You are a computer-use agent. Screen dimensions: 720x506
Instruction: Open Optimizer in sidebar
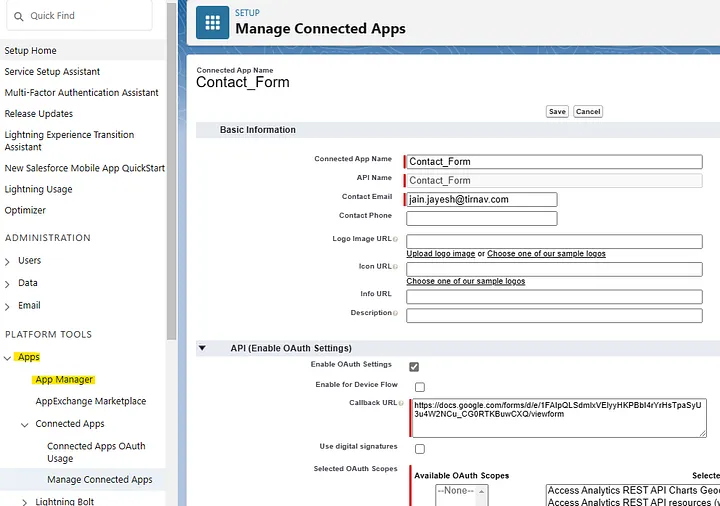[25, 210]
